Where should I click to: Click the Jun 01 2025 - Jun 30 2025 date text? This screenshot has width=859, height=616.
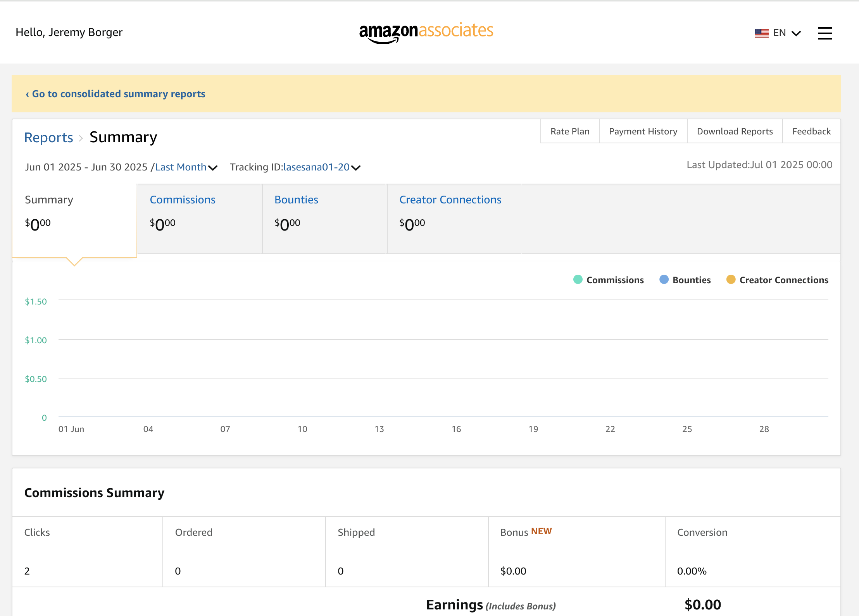click(x=86, y=167)
